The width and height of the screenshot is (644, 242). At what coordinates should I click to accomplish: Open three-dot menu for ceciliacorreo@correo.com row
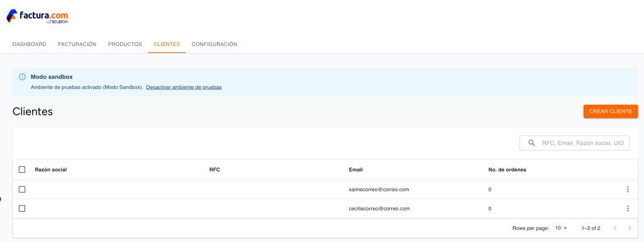point(628,209)
